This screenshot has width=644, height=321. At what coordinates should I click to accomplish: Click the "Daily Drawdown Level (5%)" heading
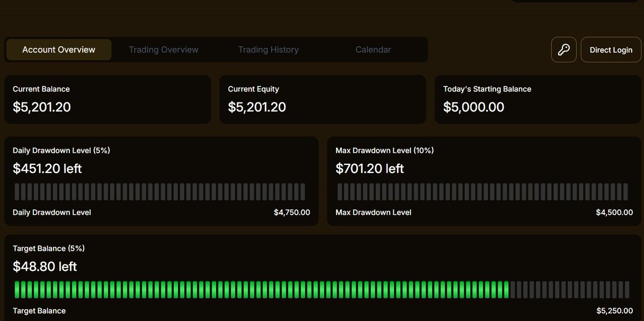pyautogui.click(x=62, y=151)
